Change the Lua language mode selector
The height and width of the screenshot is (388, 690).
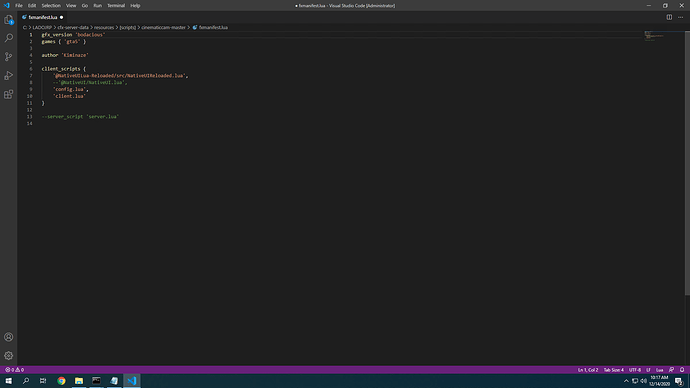click(659, 370)
